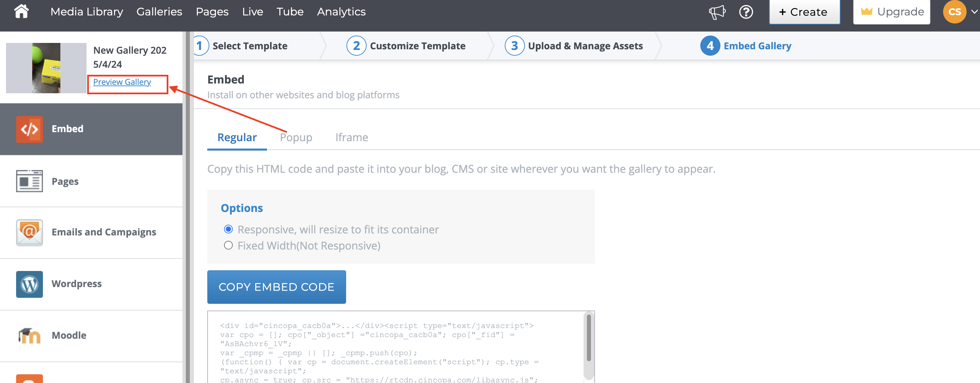Viewport: 980px width, 383px height.
Task: Go to the home dashboard icon
Action: pyautogui.click(x=21, y=11)
